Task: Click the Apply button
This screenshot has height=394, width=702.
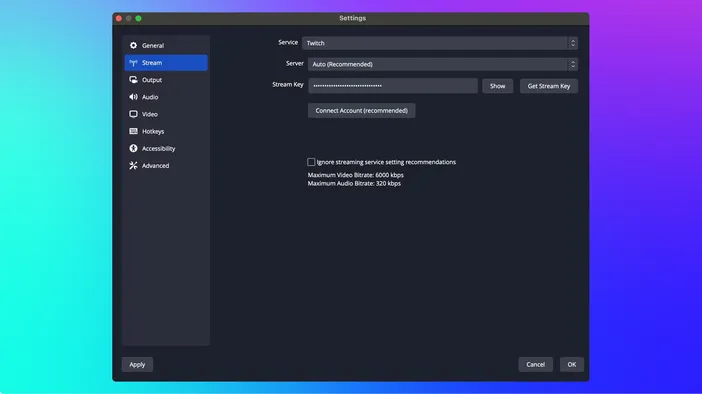Action: click(137, 364)
